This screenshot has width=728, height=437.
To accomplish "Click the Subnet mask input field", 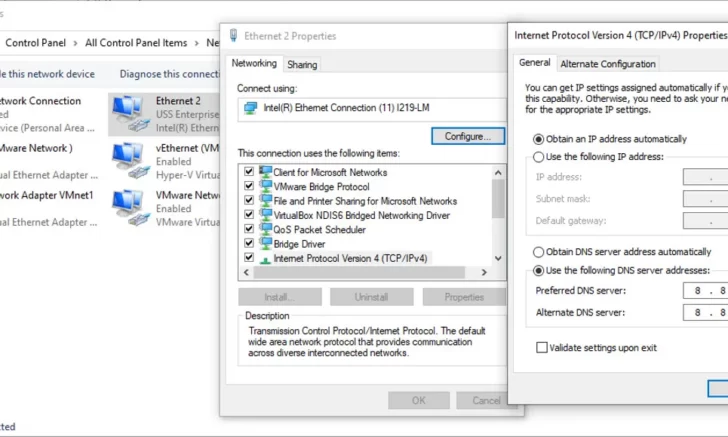I will tap(706, 199).
